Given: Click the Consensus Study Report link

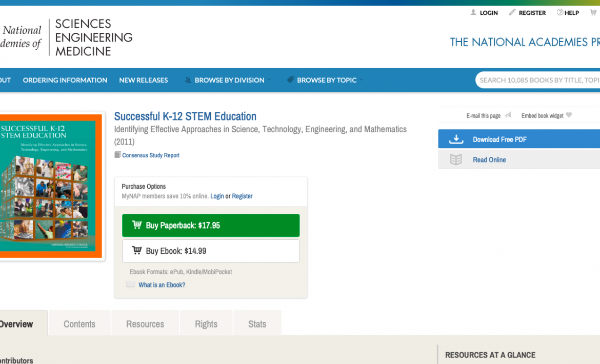Looking at the screenshot, I should pyautogui.click(x=151, y=155).
